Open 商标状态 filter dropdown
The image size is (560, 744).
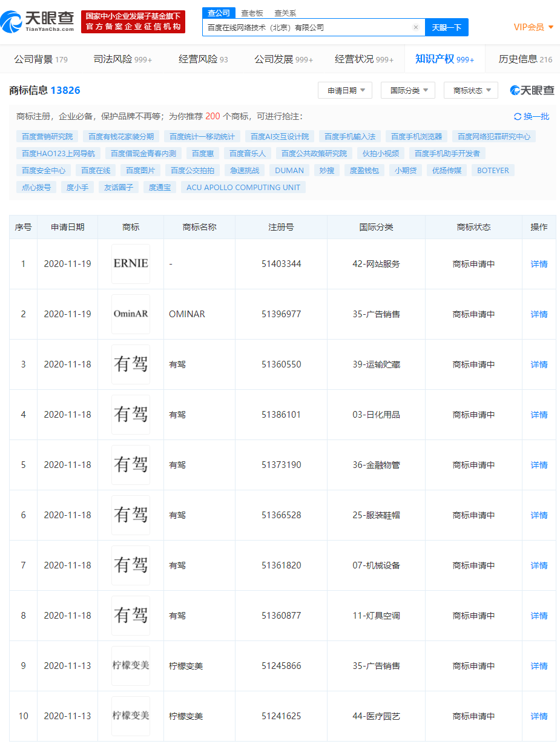[x=471, y=90]
